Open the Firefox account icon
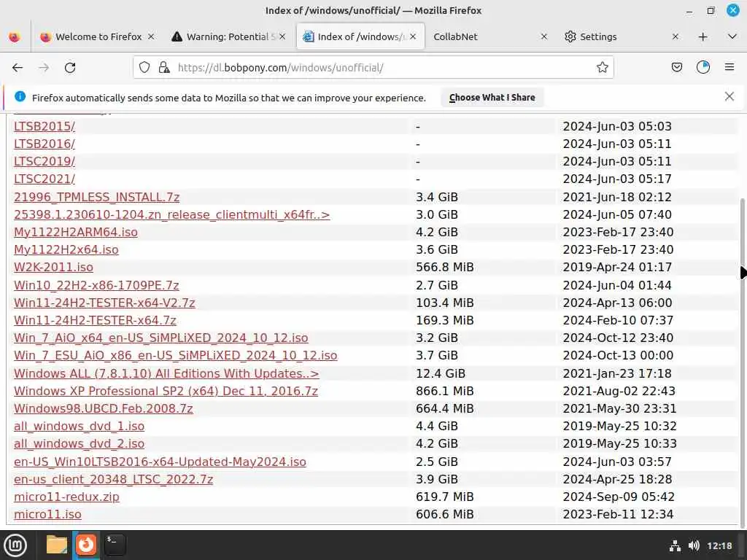The image size is (747, 560). pos(703,68)
